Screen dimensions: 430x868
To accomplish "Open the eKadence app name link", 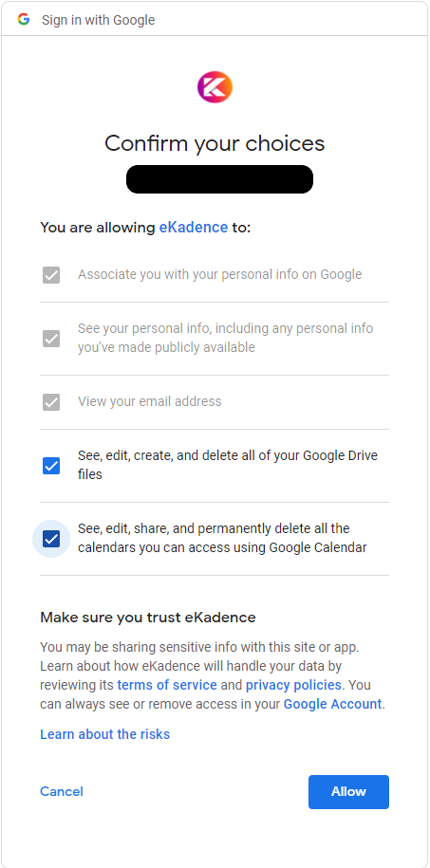I will pos(194,227).
